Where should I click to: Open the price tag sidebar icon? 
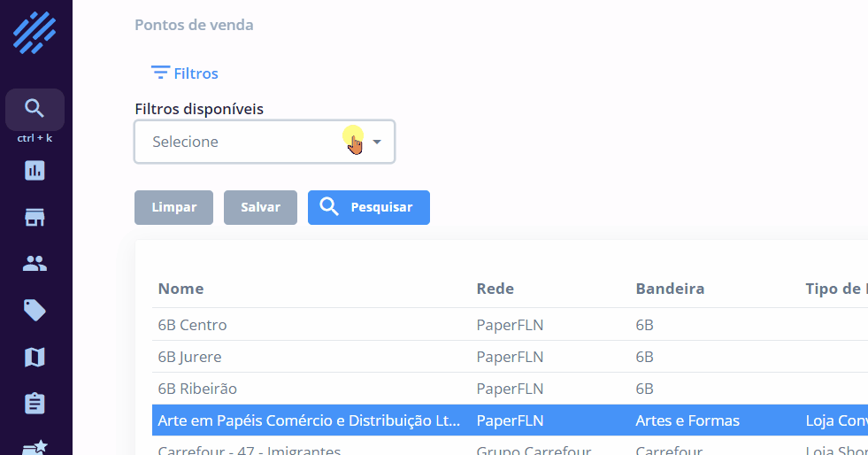click(35, 310)
